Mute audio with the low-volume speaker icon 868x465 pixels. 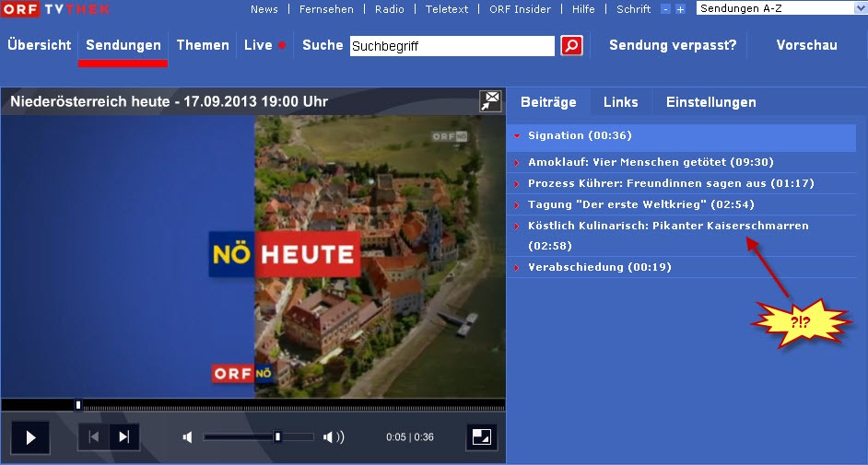coord(188,437)
